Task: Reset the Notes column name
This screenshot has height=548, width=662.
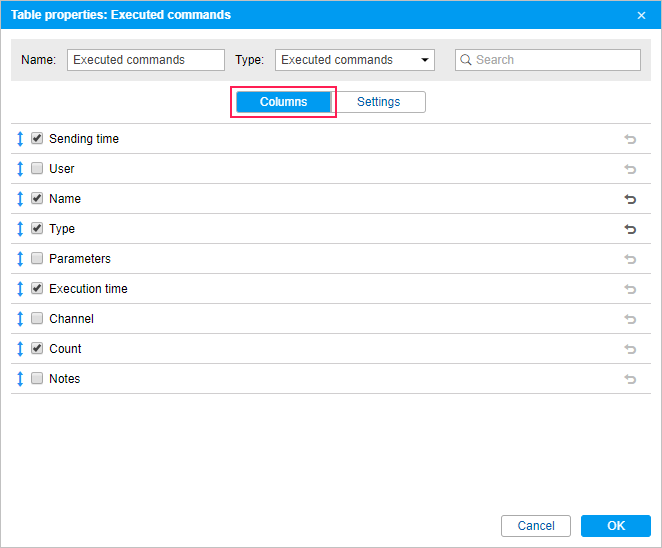Action: pyautogui.click(x=630, y=379)
